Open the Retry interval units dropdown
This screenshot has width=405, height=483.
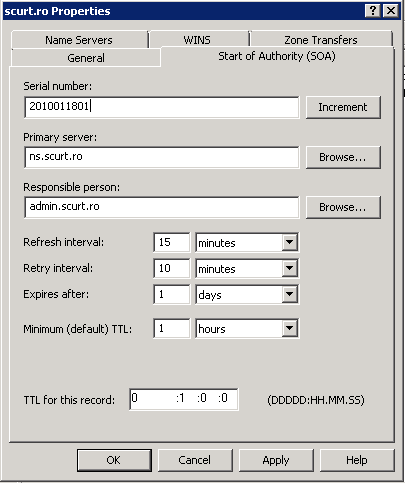click(289, 268)
